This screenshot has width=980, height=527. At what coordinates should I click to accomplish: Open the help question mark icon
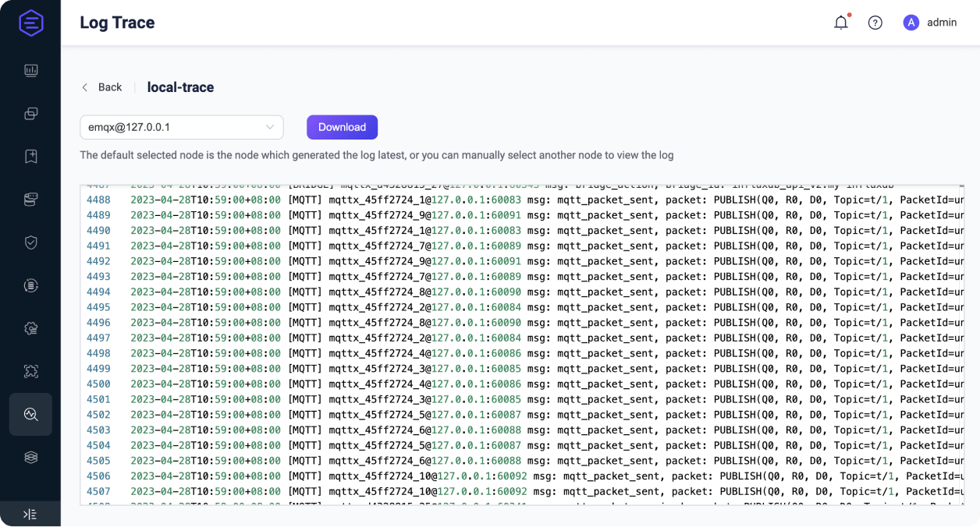coord(875,23)
